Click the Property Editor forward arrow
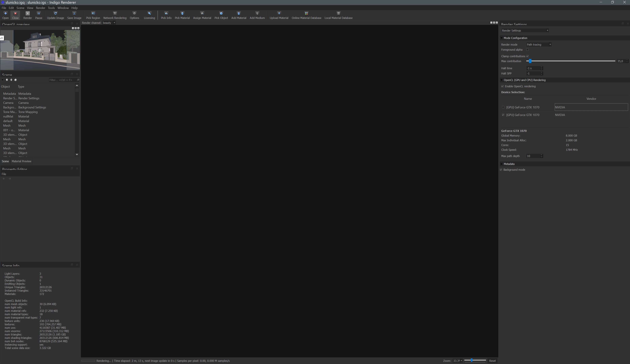The height and width of the screenshot is (364, 630). [10, 179]
